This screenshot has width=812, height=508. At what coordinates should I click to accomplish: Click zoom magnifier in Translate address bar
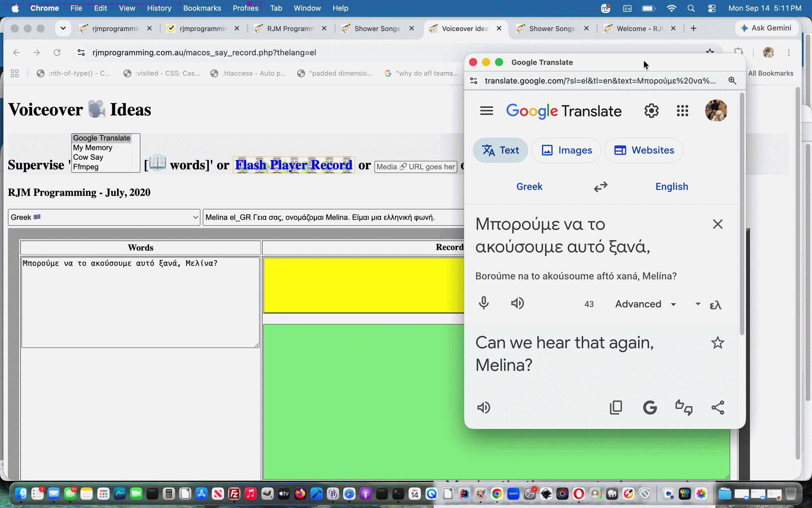(732, 81)
